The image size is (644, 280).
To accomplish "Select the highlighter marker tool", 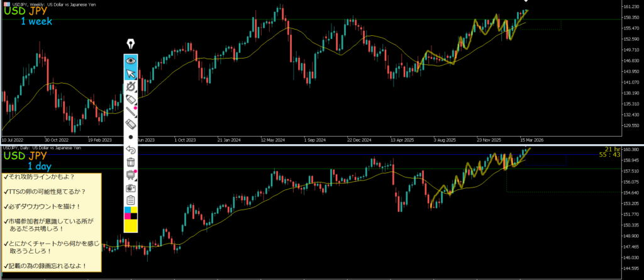I will point(131,100).
